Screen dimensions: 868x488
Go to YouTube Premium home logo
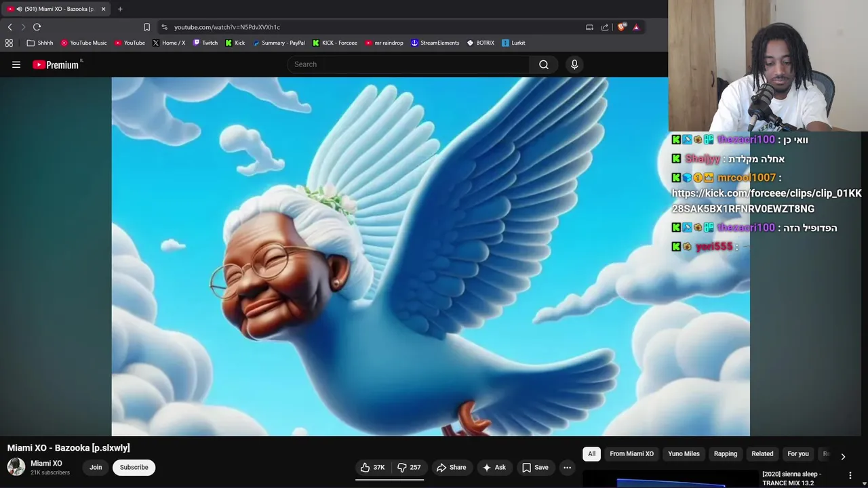click(56, 64)
